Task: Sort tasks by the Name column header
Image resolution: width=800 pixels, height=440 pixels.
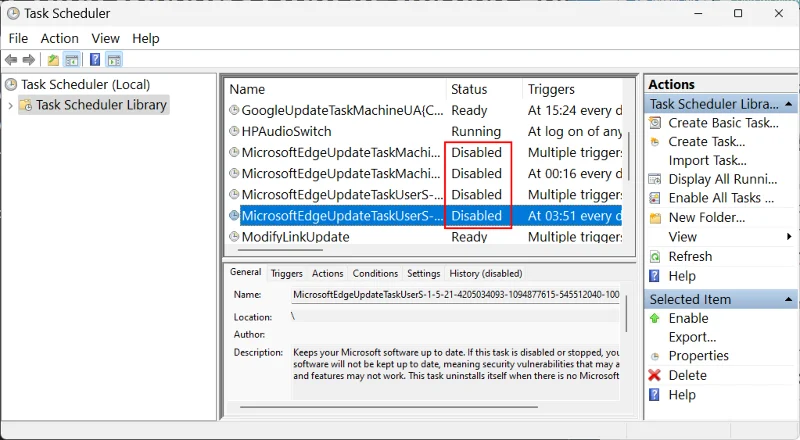Action: (336, 89)
